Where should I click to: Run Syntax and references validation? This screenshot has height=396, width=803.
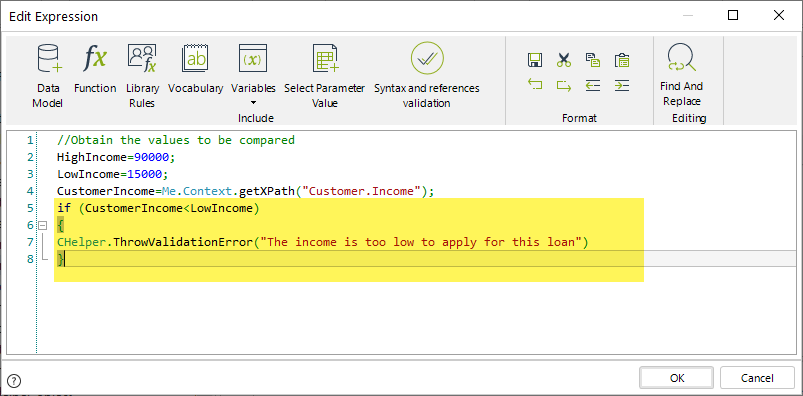click(x=427, y=76)
